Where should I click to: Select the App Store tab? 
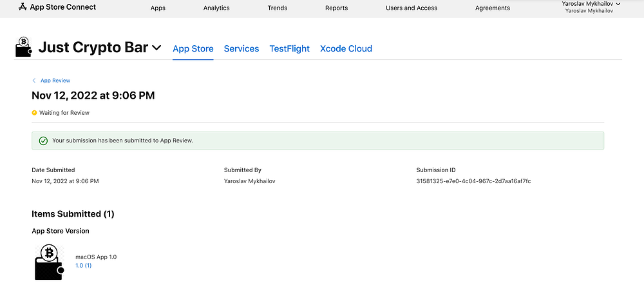(x=193, y=48)
